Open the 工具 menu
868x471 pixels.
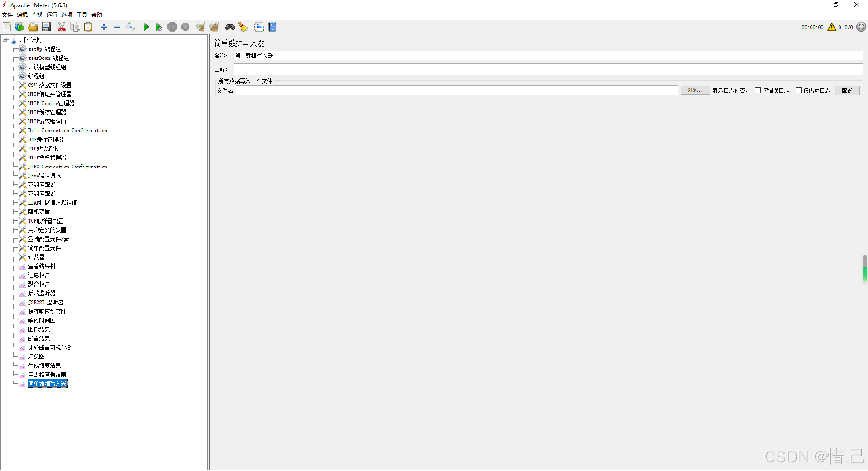[x=82, y=15]
